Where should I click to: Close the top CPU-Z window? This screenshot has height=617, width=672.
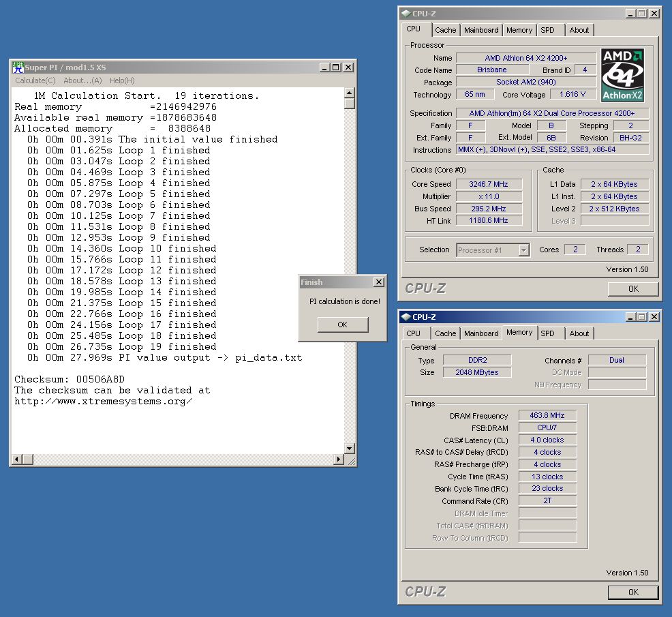point(654,14)
